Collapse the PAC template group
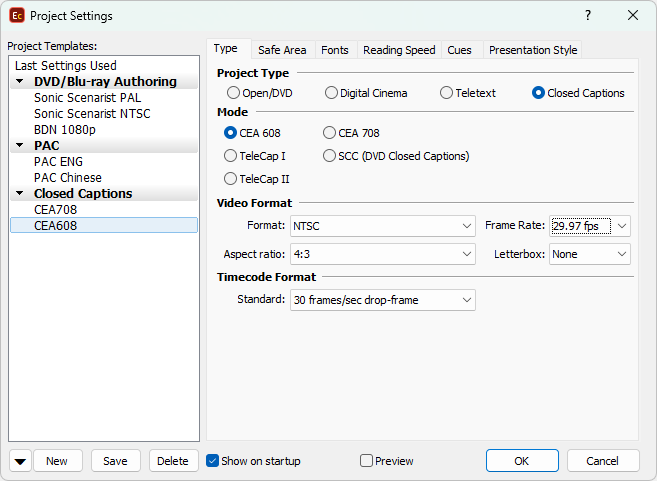 (20, 146)
